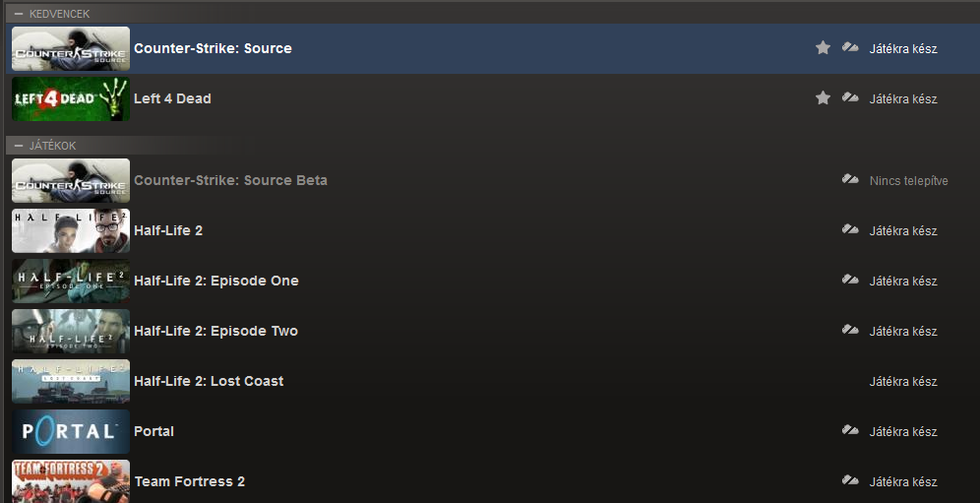The height and width of the screenshot is (503, 980).
Task: Click the Half-Life 2 cloud sync icon
Action: [x=850, y=230]
